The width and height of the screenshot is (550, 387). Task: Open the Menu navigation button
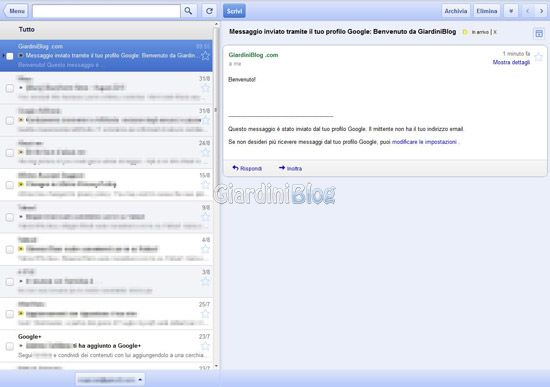pyautogui.click(x=16, y=11)
